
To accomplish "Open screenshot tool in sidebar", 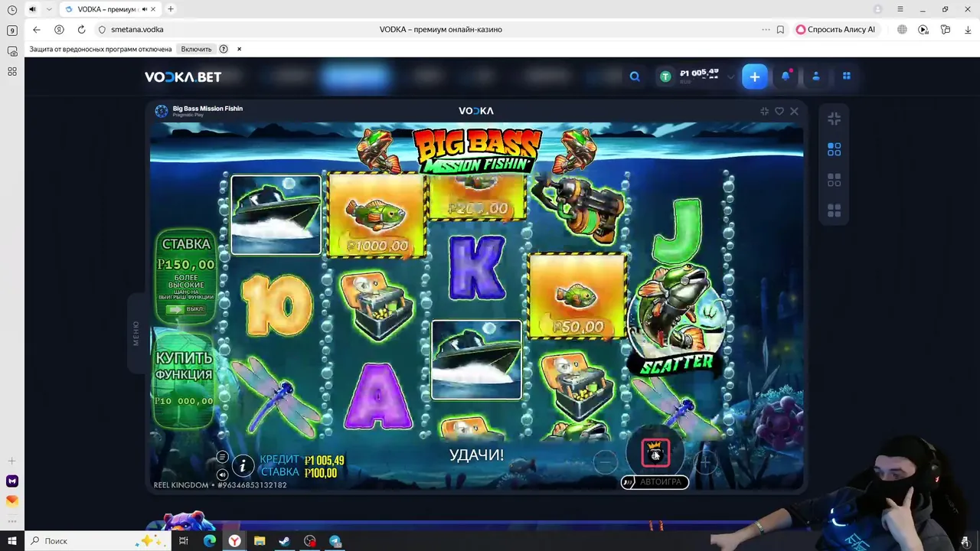I will 11,51.
